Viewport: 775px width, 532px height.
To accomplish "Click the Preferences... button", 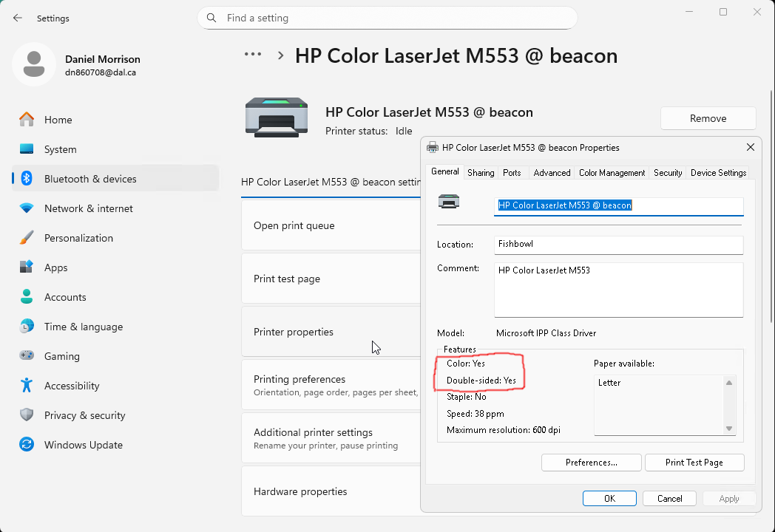I will click(x=591, y=463).
